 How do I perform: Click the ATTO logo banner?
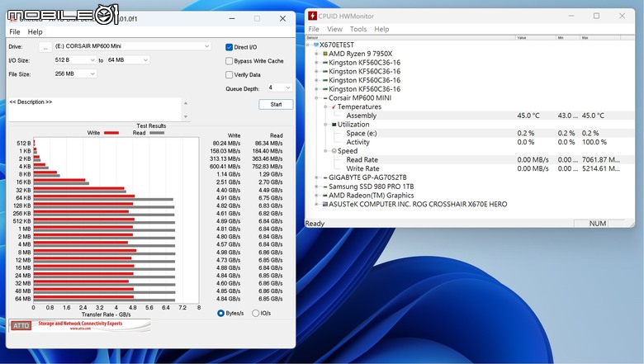80,325
